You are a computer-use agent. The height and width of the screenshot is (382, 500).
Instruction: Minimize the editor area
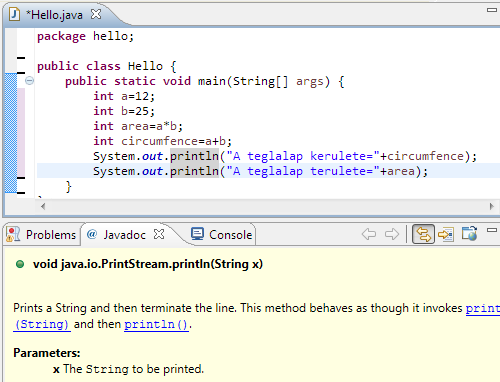click(492, 10)
